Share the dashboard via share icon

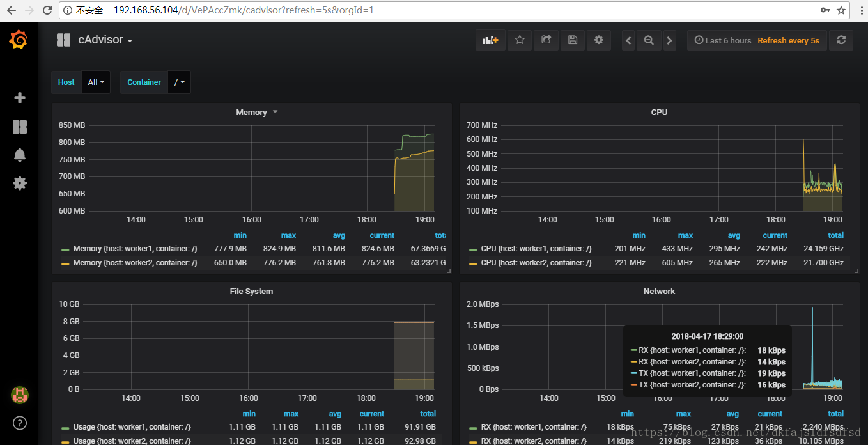point(546,40)
